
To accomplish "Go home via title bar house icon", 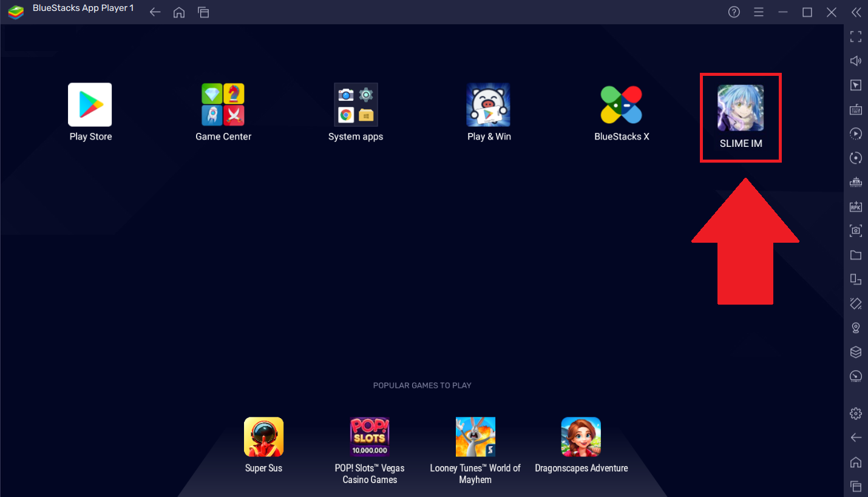I will [179, 12].
